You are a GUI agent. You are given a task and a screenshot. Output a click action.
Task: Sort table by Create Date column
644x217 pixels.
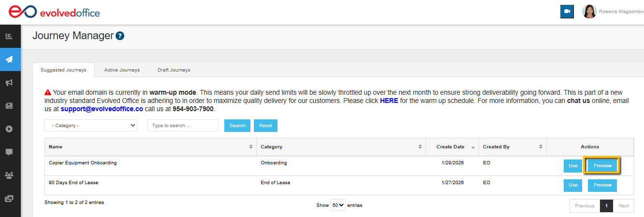[x=452, y=147]
